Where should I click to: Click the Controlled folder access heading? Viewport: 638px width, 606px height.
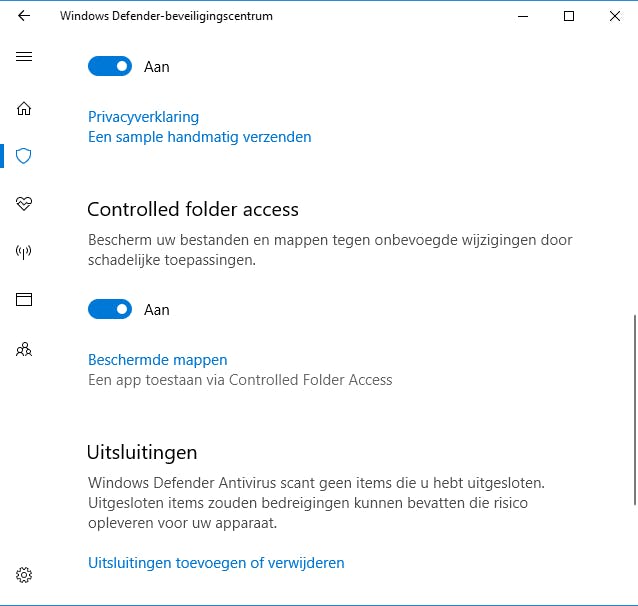(x=193, y=210)
